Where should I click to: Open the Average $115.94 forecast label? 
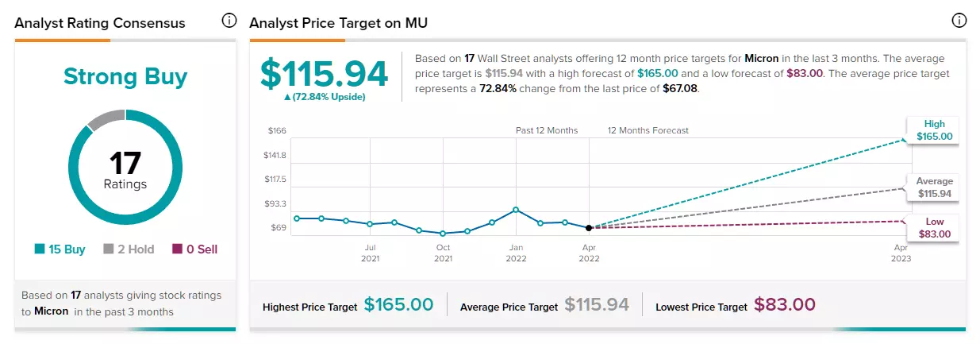pyautogui.click(x=933, y=187)
